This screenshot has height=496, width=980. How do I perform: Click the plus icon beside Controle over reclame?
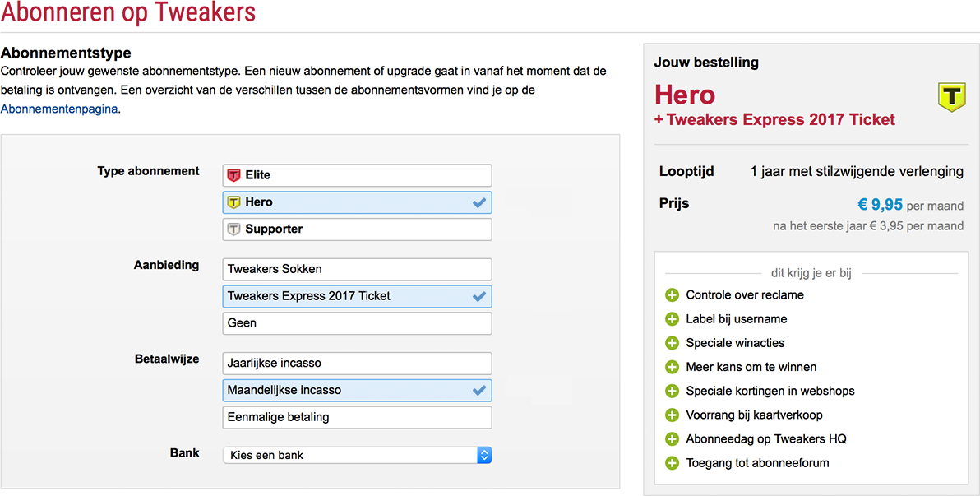tap(671, 295)
